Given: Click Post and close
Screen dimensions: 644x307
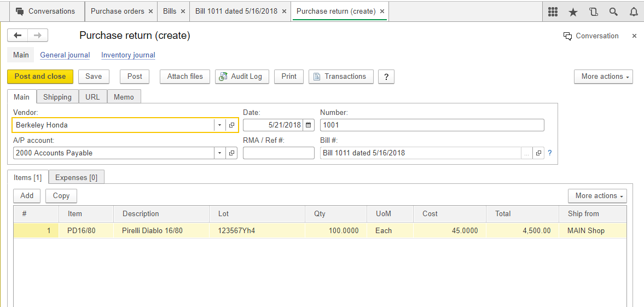Looking at the screenshot, I should pyautogui.click(x=40, y=77).
